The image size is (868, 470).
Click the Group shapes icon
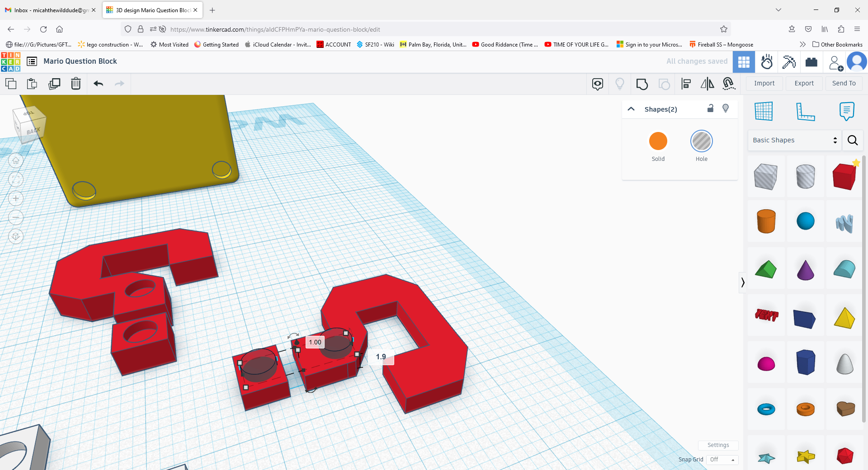(642, 84)
